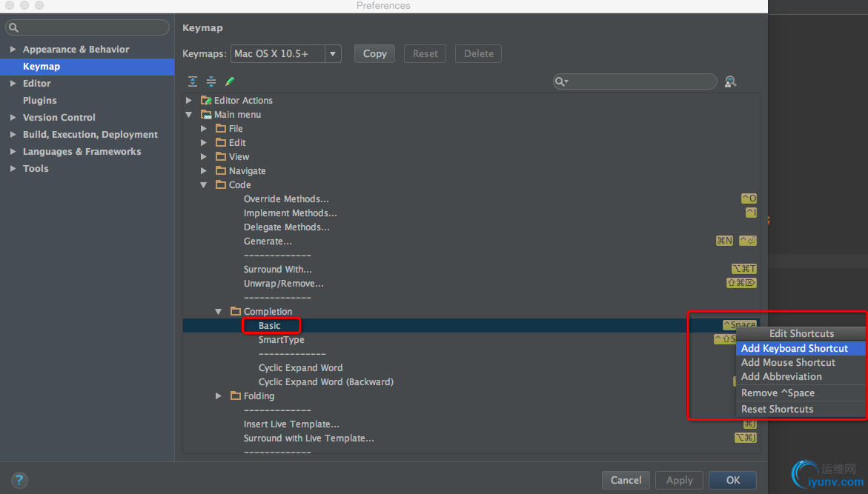868x494 pixels.
Task: Click the OK button
Action: point(733,480)
